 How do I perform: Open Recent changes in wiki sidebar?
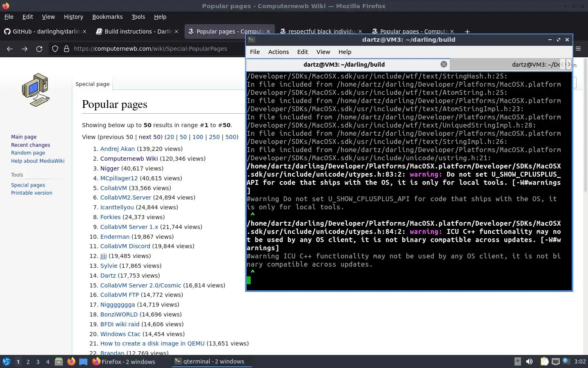tap(31, 145)
